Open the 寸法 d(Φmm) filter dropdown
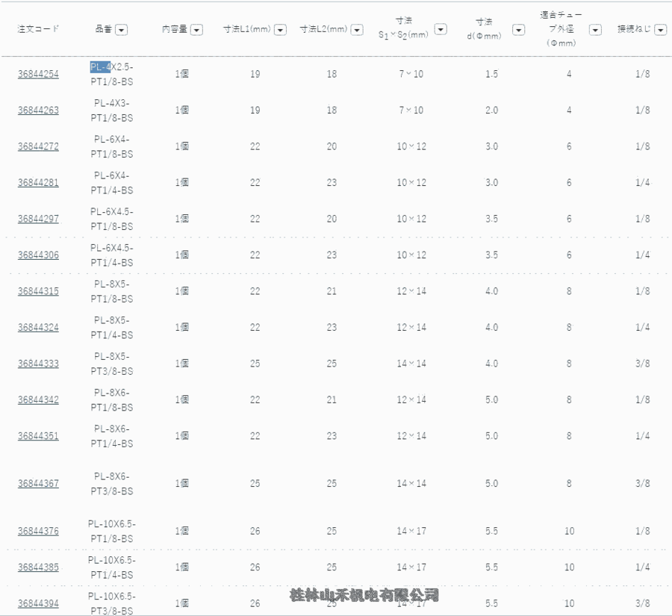 click(x=518, y=30)
